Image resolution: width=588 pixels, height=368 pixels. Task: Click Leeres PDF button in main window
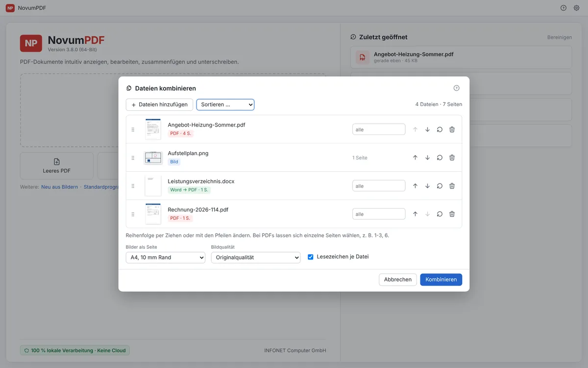coord(57,166)
